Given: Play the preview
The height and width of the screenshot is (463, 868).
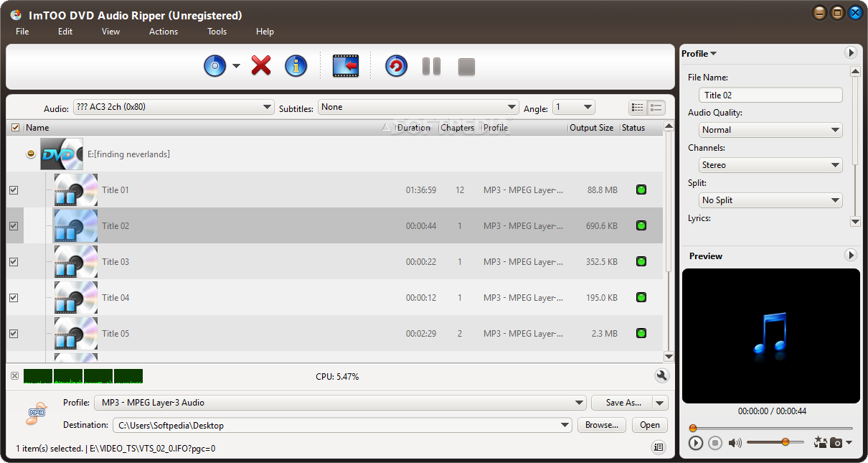Looking at the screenshot, I should [x=696, y=443].
